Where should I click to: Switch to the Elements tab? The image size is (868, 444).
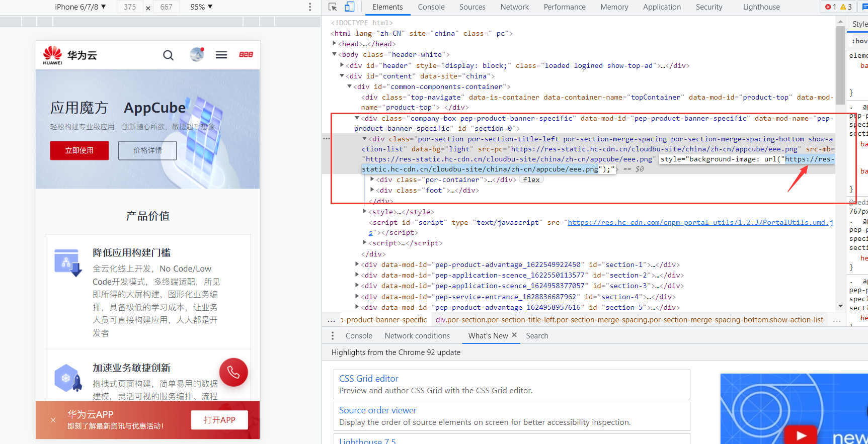(387, 7)
